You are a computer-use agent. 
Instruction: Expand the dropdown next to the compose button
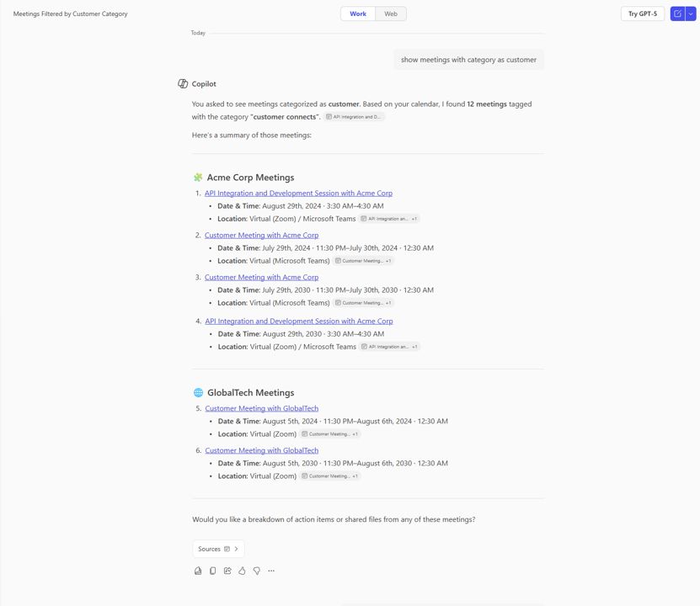[691, 13]
